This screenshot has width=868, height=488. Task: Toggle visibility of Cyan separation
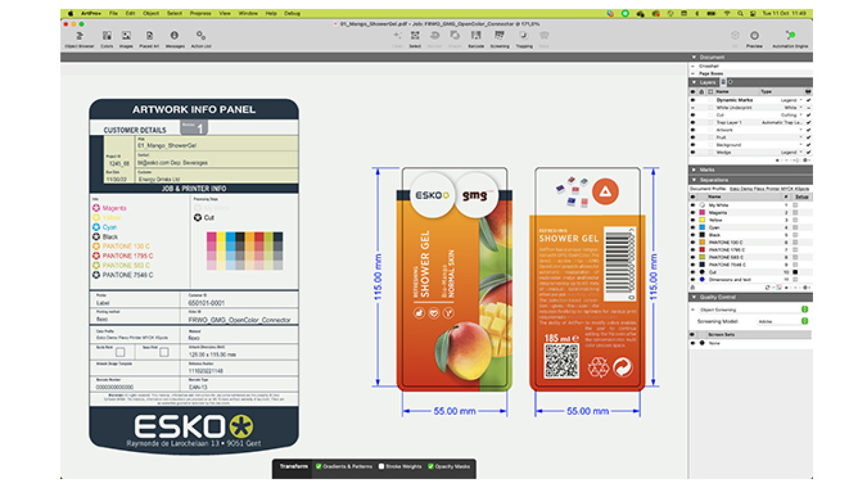(x=692, y=227)
